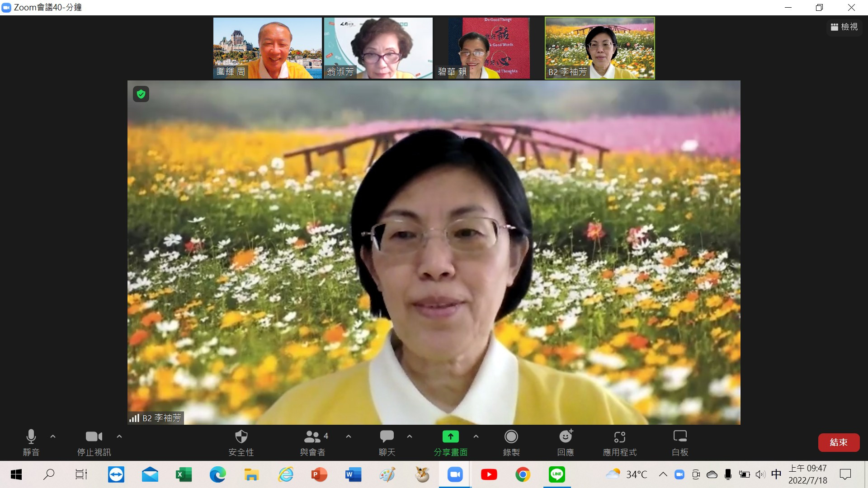This screenshot has height=488, width=868.
Task: Open LINE app from the taskbar
Action: pyautogui.click(x=557, y=474)
